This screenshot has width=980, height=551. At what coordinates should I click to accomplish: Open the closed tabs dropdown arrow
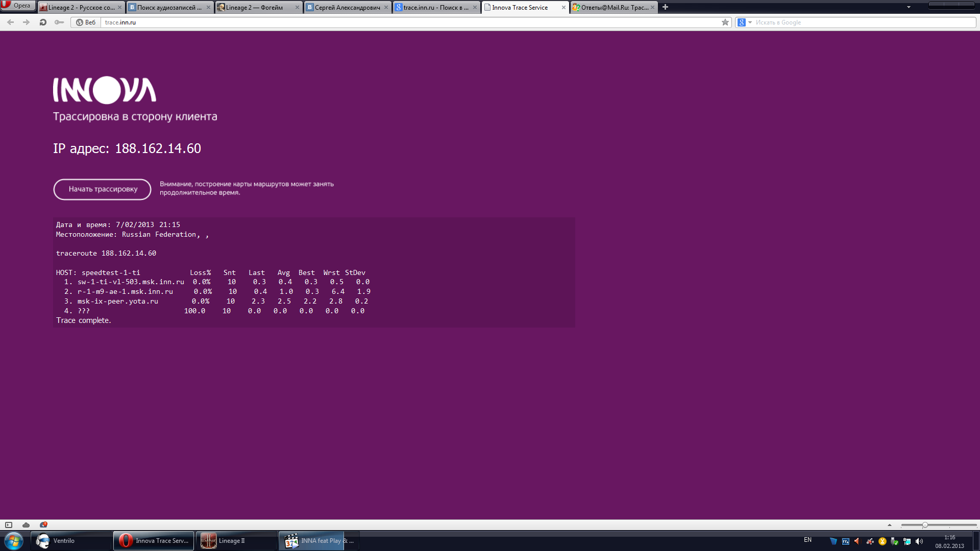[909, 7]
